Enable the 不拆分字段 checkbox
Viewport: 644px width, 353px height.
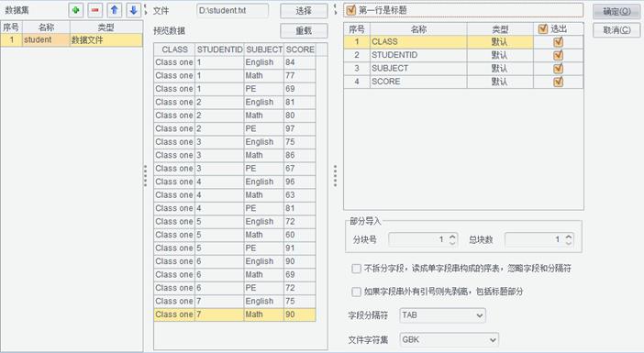coord(356,269)
